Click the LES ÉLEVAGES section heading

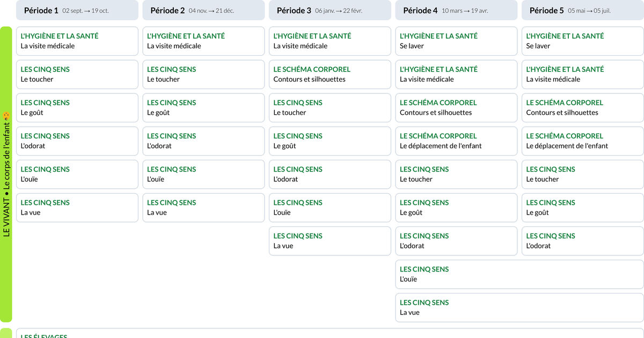[x=43, y=336]
